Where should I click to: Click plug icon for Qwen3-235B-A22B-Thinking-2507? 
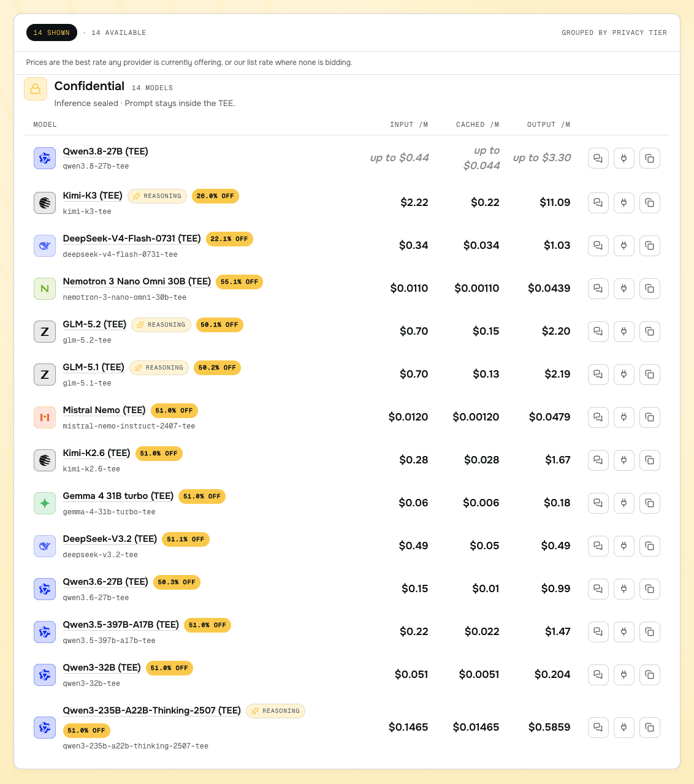[x=624, y=727]
